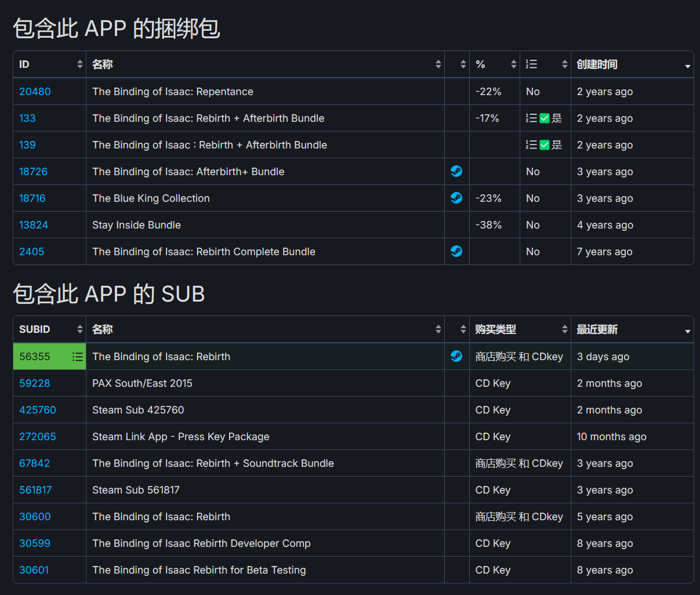Open SUBID 30600 link

(35, 517)
